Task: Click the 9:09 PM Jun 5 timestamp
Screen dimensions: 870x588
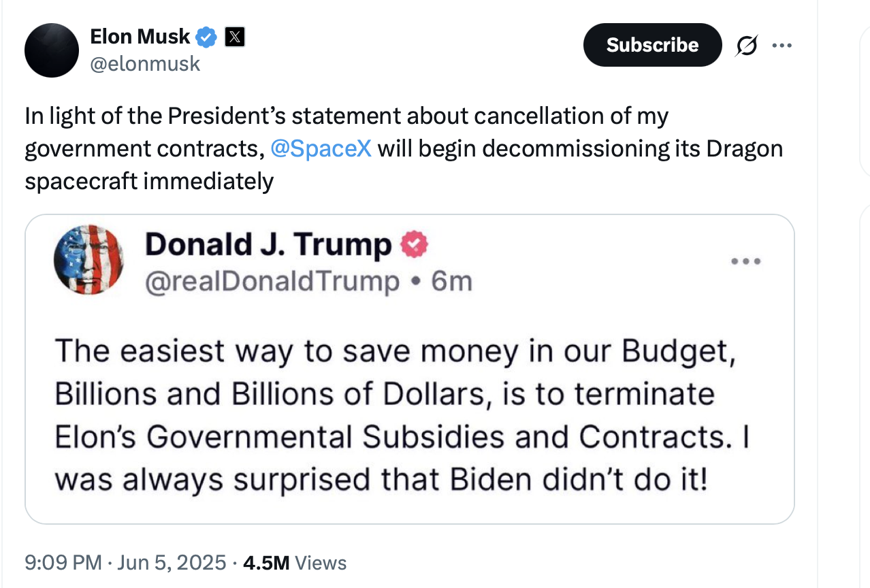Action: click(x=125, y=563)
